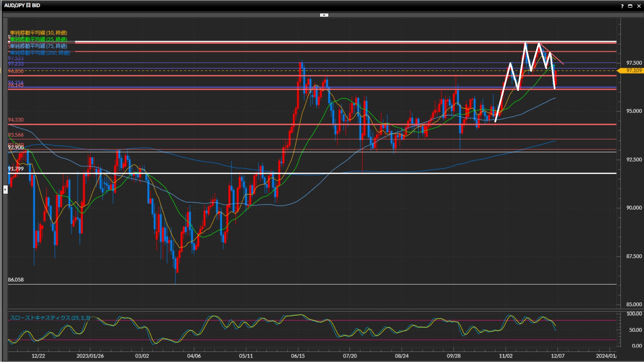Click the help question mark icon
This screenshot has width=644, height=362.
point(622,6)
